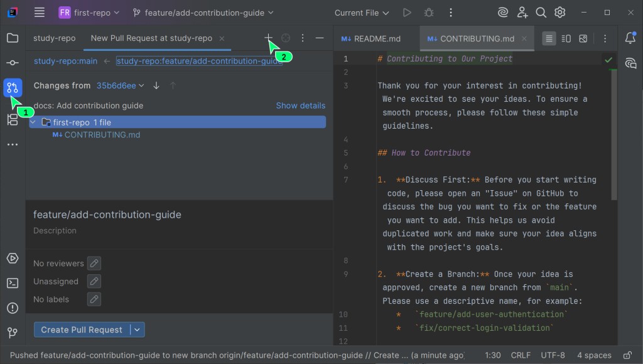Screen dimensions: 643x364
Task: Open pull request panel options menu
Action: [x=303, y=38]
